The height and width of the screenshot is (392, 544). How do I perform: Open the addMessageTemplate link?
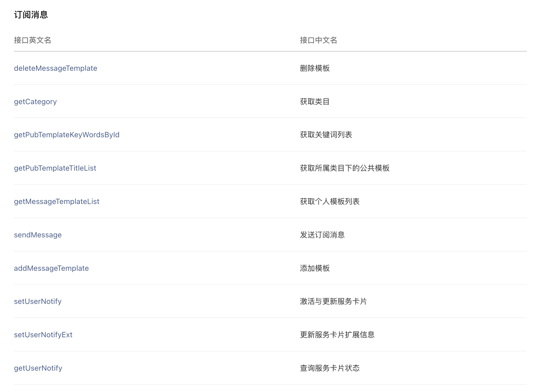51,268
